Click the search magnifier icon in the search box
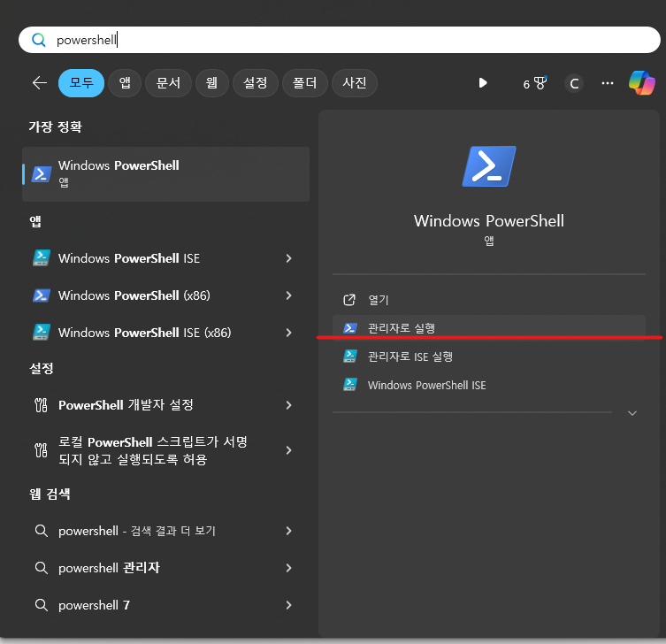 coord(39,40)
